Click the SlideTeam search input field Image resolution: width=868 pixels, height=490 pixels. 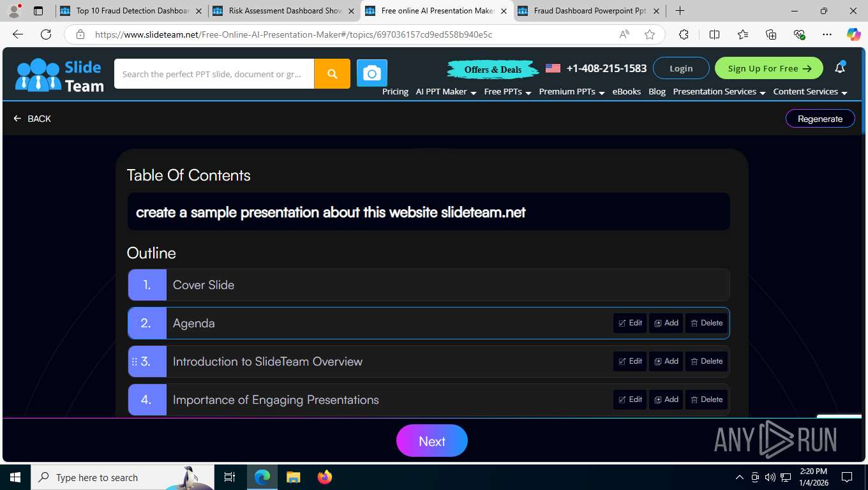click(214, 74)
